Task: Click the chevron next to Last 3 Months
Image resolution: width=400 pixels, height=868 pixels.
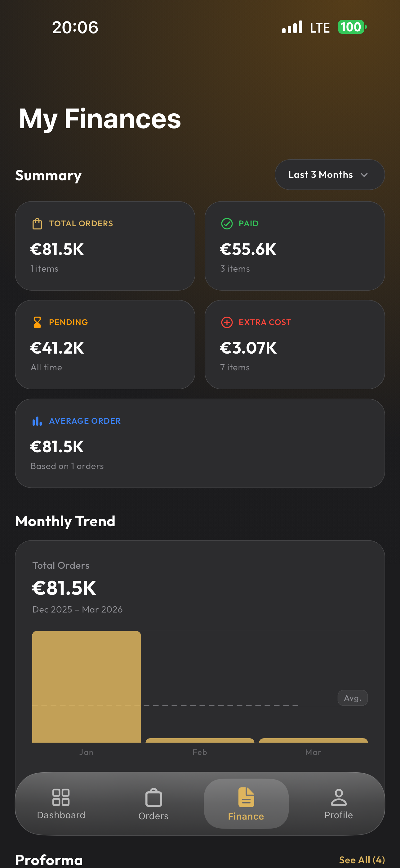Action: (365, 175)
